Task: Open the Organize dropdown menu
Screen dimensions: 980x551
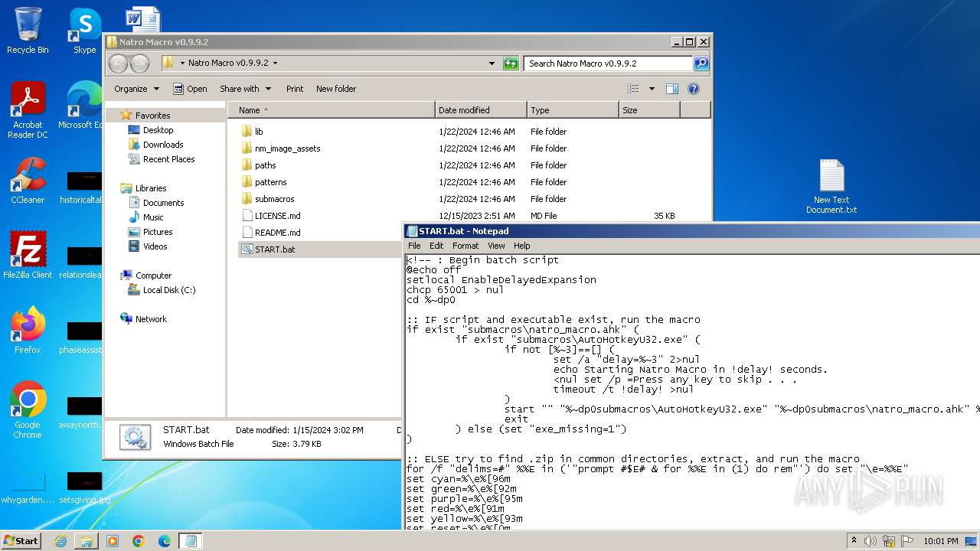Action: [x=137, y=89]
